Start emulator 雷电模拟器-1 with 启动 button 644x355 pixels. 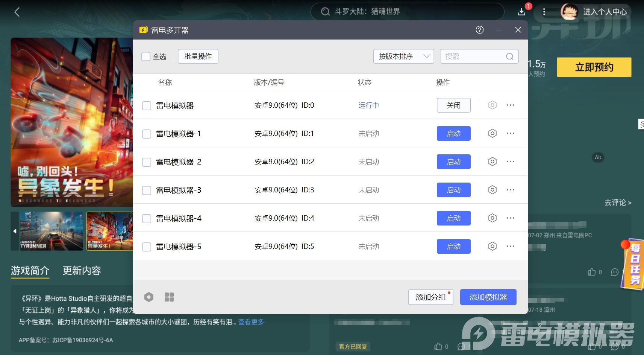(453, 133)
